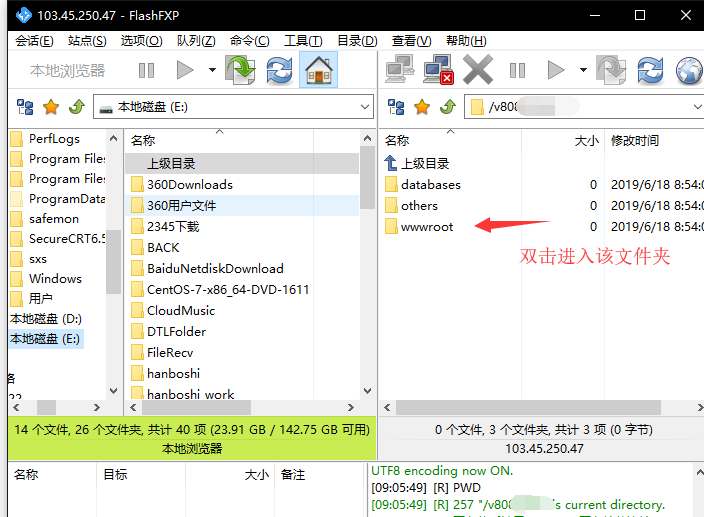Open the 命令(C) menu
704x517 pixels.
[x=250, y=41]
